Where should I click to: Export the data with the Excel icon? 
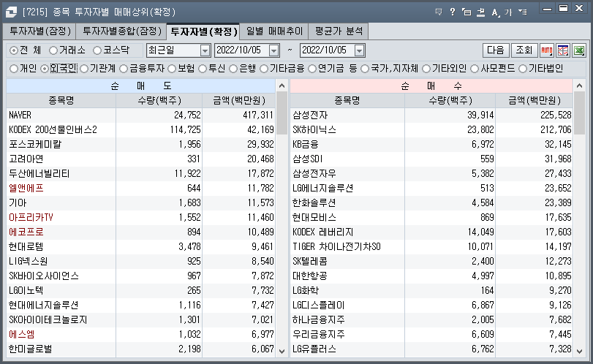click(x=579, y=50)
